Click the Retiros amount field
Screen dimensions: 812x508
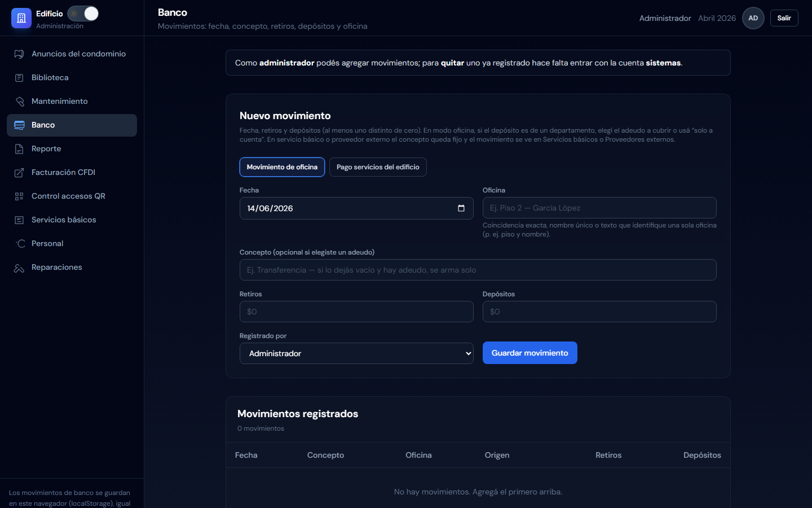[x=356, y=312]
